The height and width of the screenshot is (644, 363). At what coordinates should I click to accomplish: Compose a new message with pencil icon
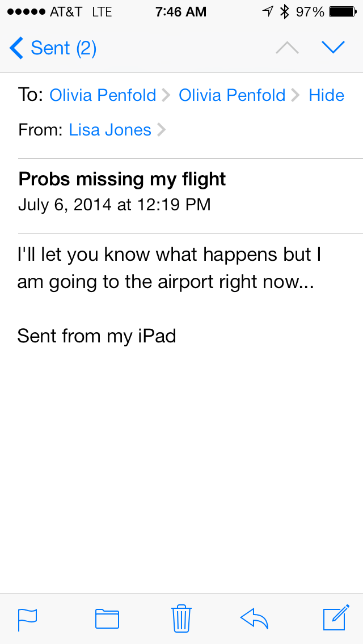click(x=335, y=618)
